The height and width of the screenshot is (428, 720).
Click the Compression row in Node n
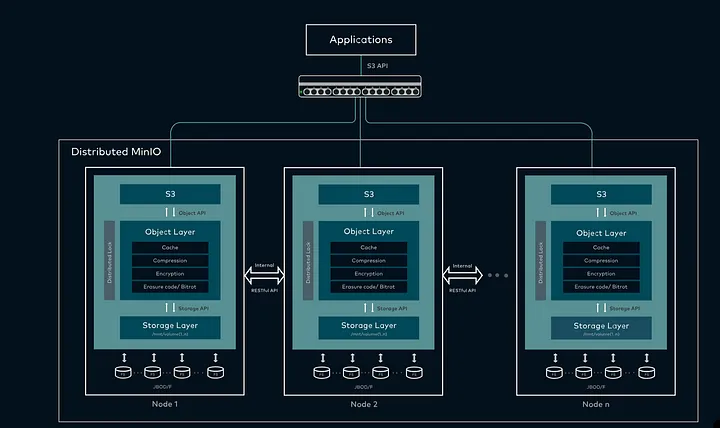pos(601,260)
